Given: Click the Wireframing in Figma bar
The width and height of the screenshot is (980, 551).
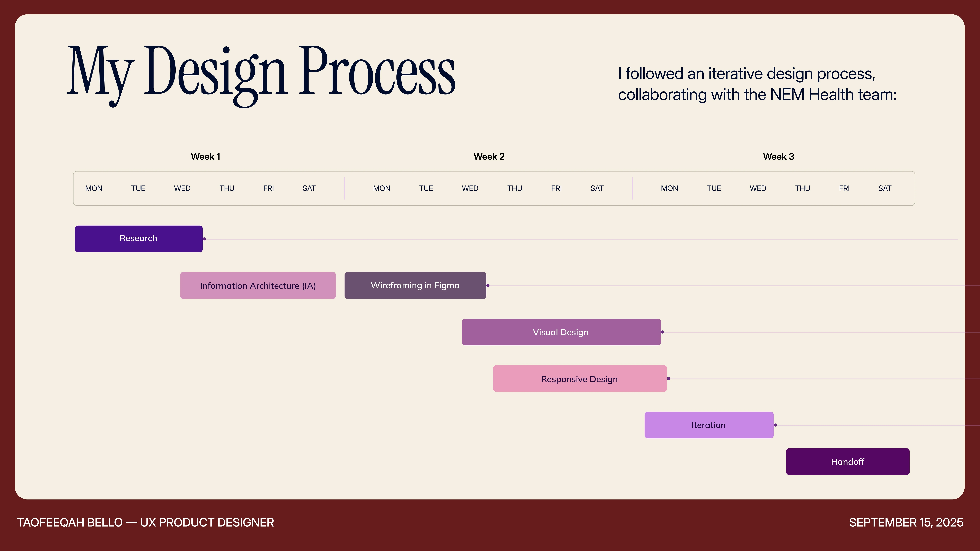Looking at the screenshot, I should point(415,286).
